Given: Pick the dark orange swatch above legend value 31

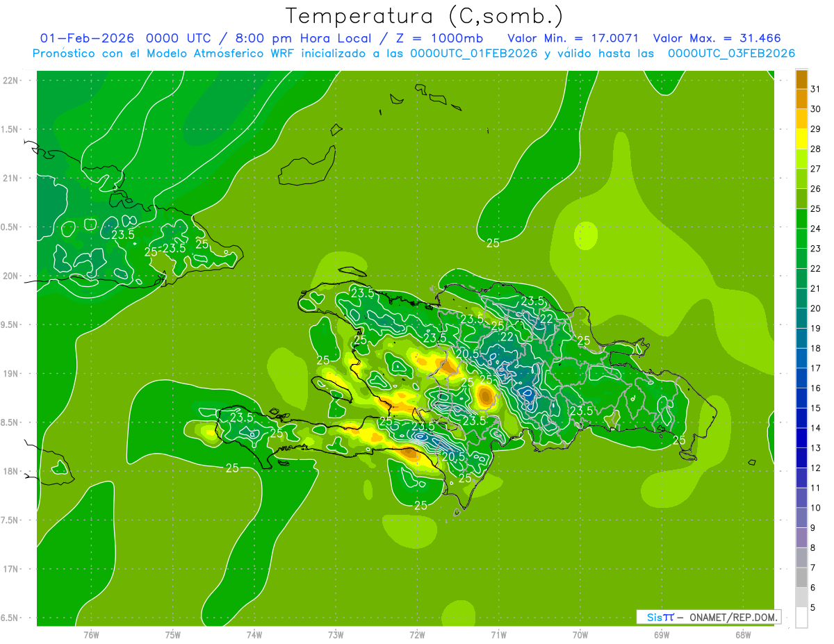Looking at the screenshot, I should coord(801,79).
